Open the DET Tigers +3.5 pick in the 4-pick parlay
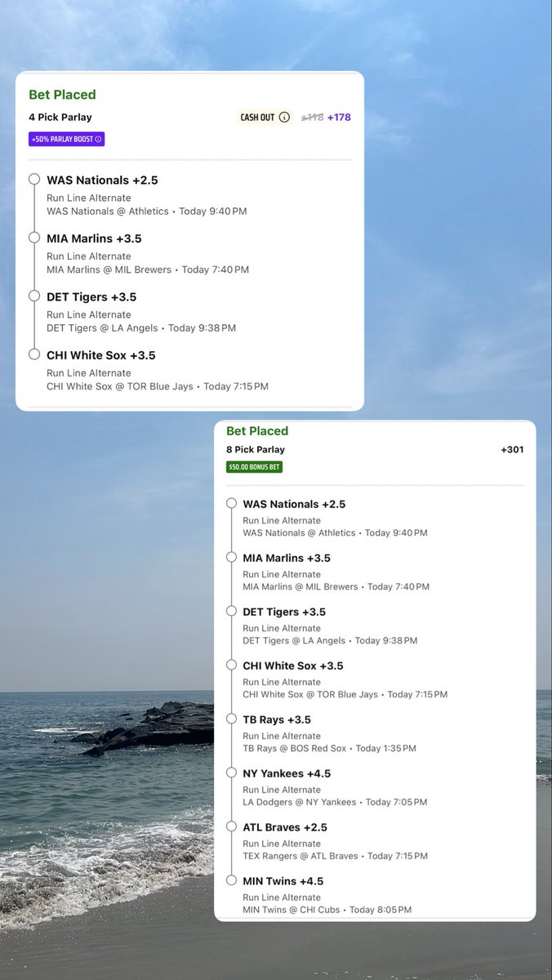The height and width of the screenshot is (980, 552). click(x=91, y=297)
